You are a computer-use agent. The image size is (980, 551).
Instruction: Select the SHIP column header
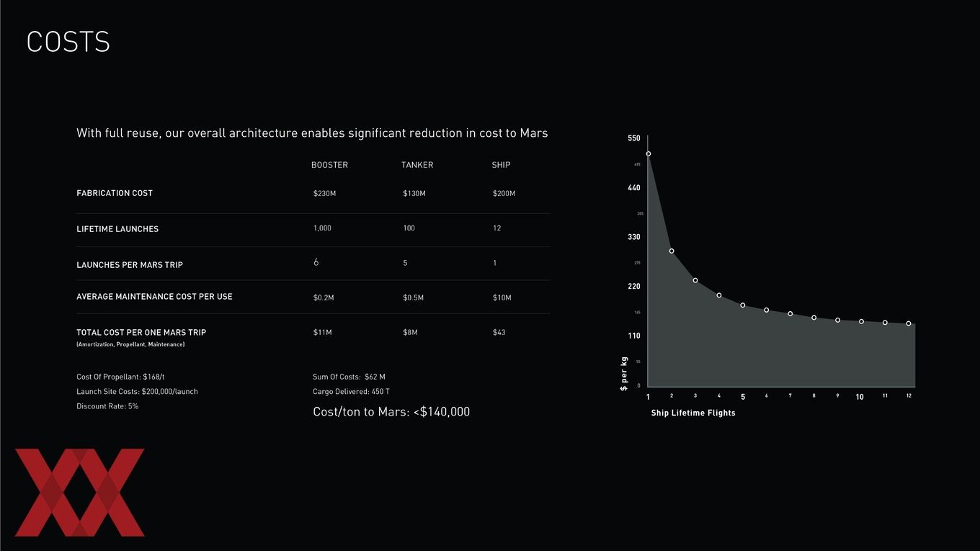coord(501,165)
